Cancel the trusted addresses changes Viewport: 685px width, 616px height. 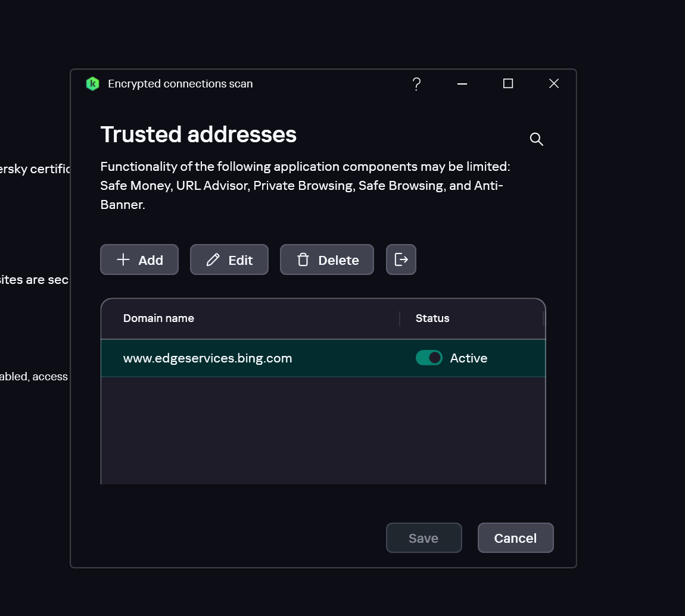(515, 538)
